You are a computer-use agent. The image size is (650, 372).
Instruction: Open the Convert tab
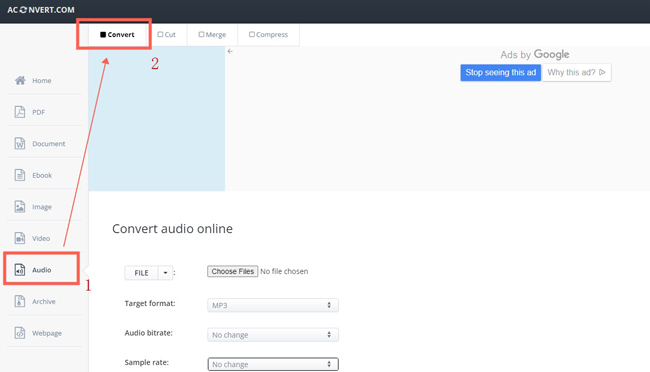click(117, 34)
